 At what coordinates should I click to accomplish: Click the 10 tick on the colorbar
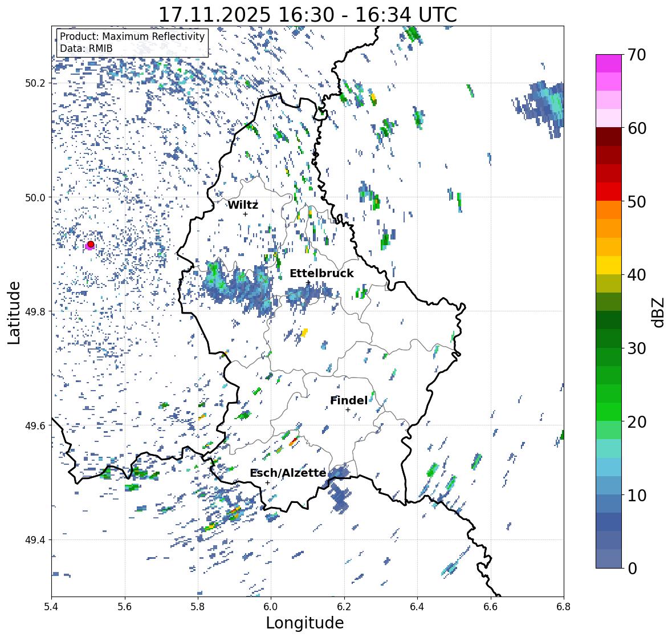[x=637, y=495]
